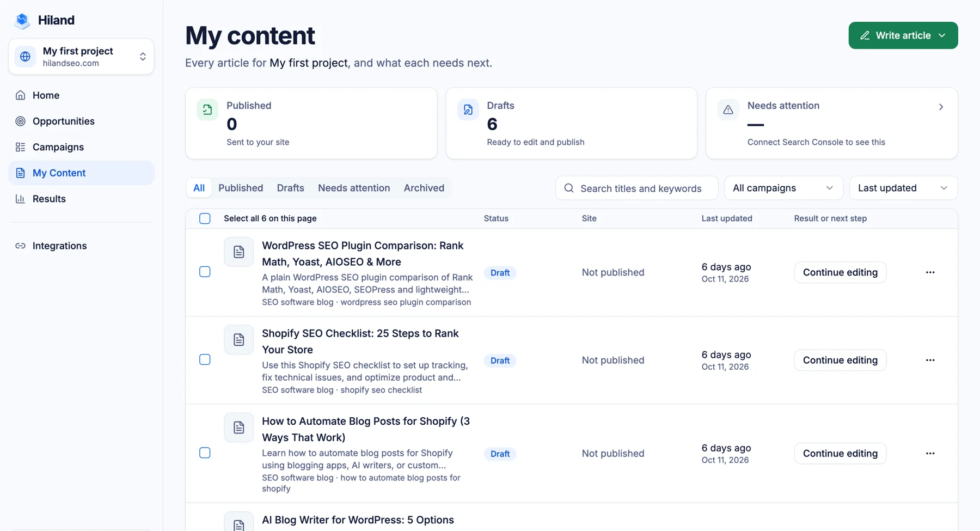Click document icon of Automate Blog Posts article
Viewport: 980px width, 531px height.
pos(238,428)
